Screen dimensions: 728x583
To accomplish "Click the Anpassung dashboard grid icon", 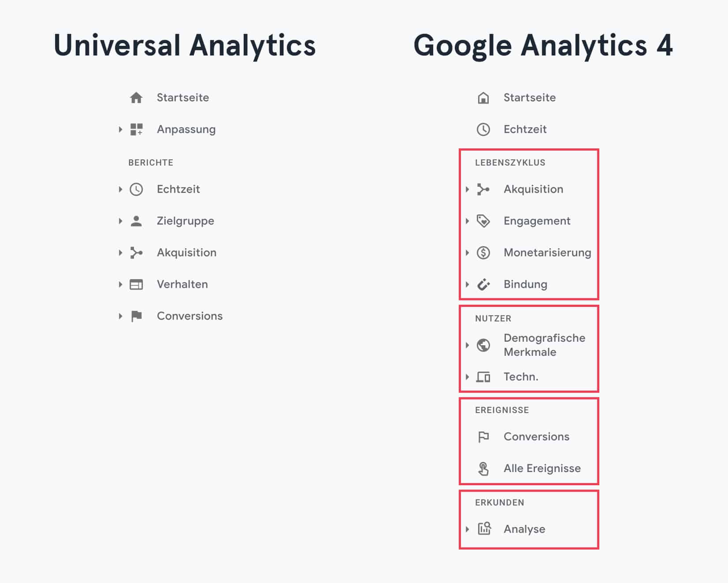I will [136, 129].
